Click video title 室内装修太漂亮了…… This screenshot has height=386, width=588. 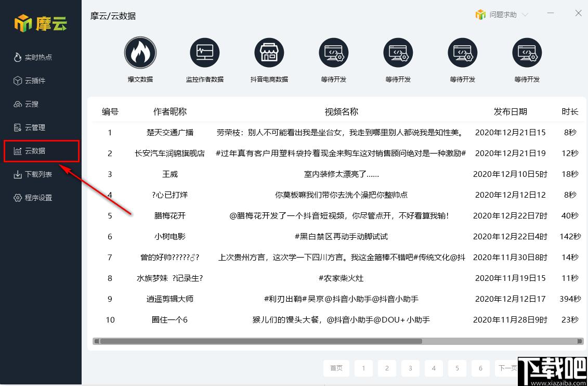(x=341, y=174)
